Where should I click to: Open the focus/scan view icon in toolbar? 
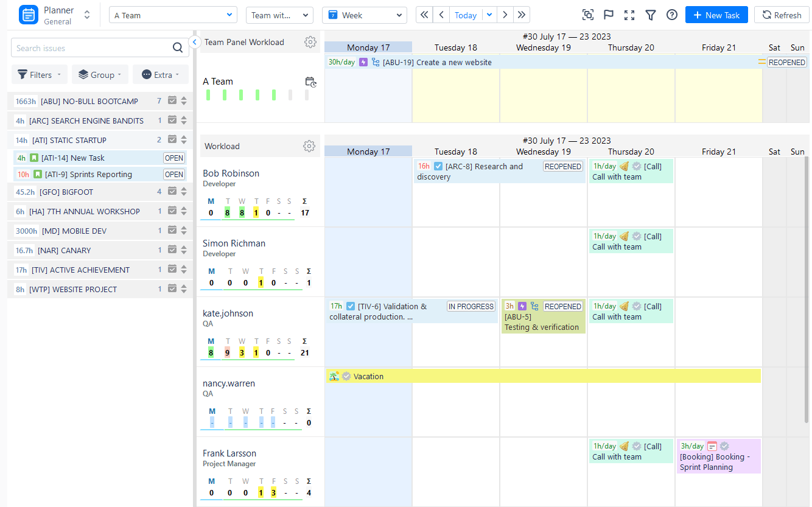click(x=587, y=15)
